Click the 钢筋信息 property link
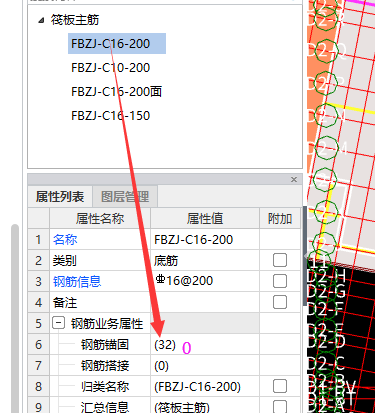This screenshot has width=375, height=413. pyautogui.click(x=77, y=281)
